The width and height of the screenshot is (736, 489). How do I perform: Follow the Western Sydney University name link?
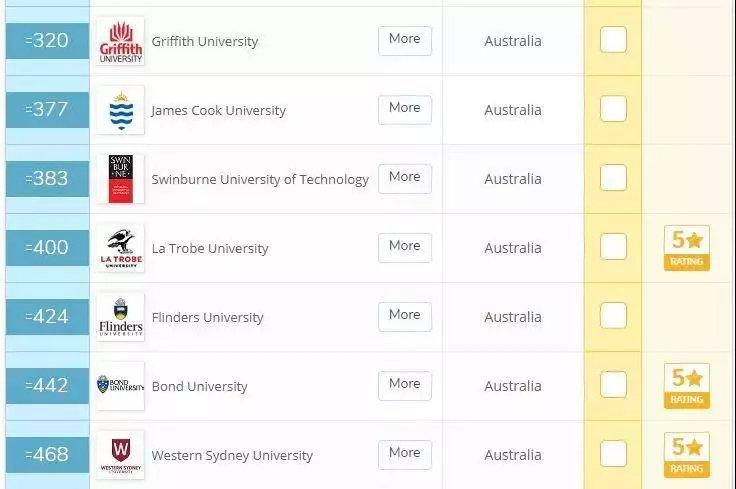tap(232, 456)
